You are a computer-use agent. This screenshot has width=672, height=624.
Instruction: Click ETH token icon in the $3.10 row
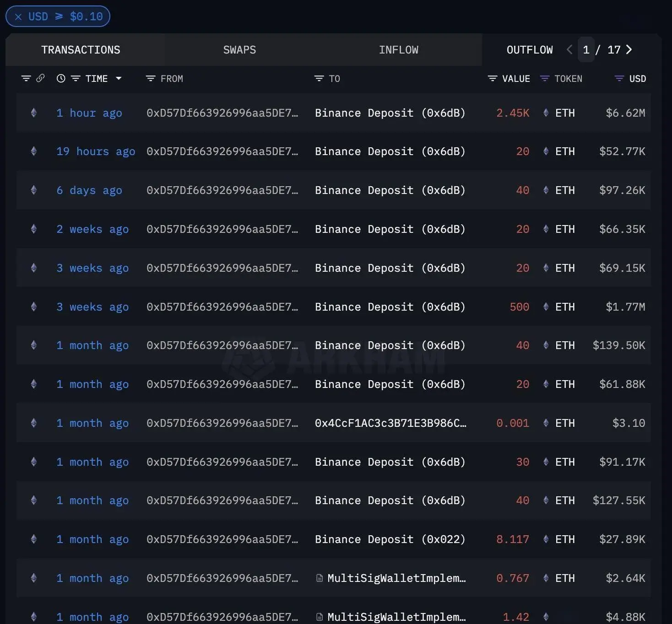[546, 423]
